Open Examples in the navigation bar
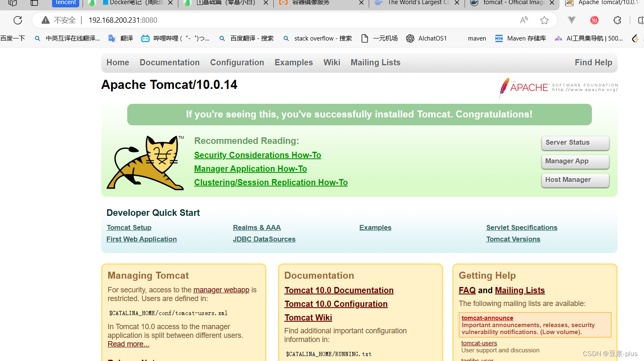 pos(294,62)
